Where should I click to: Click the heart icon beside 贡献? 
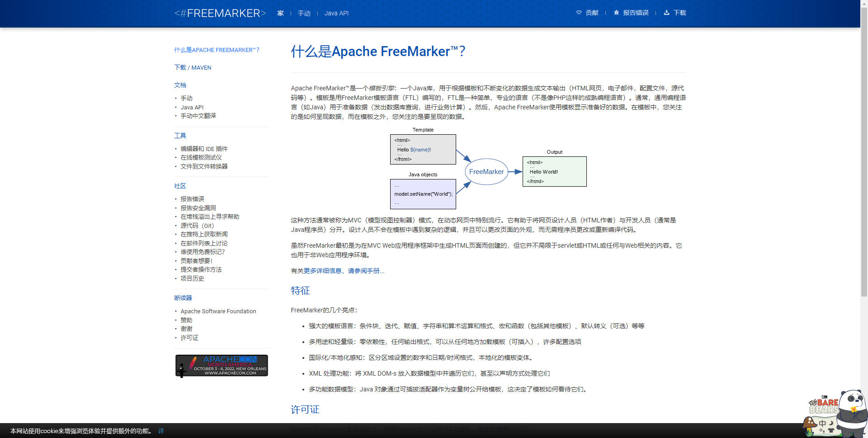click(579, 13)
